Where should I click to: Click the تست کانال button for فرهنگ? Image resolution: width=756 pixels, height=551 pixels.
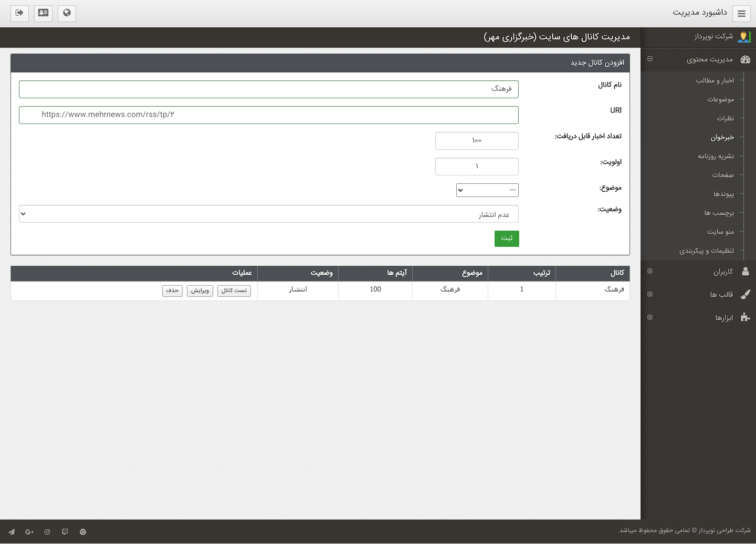(234, 290)
